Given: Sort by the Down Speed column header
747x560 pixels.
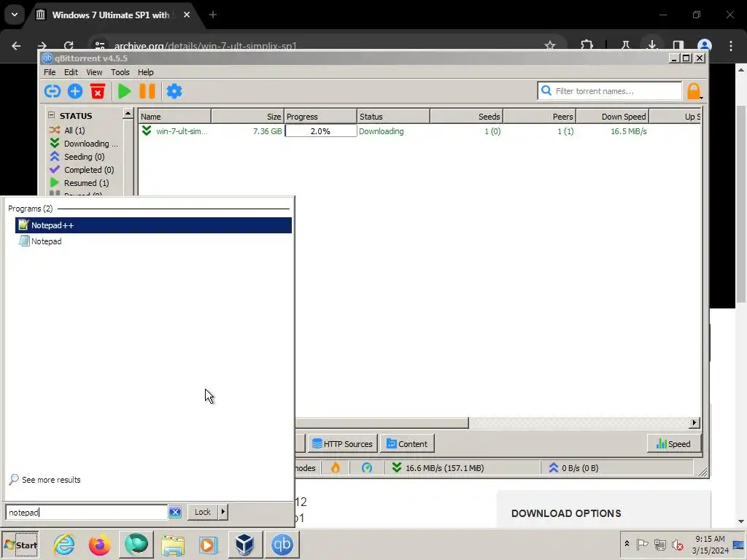Looking at the screenshot, I should coord(613,116).
